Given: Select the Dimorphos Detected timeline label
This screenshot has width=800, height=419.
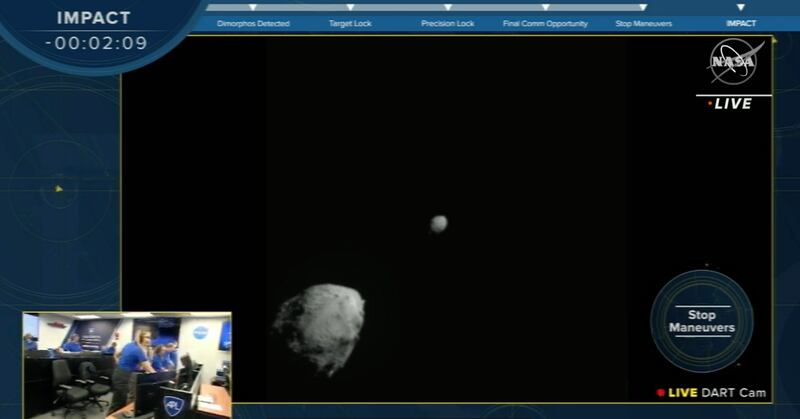Looking at the screenshot, I should point(253,24).
